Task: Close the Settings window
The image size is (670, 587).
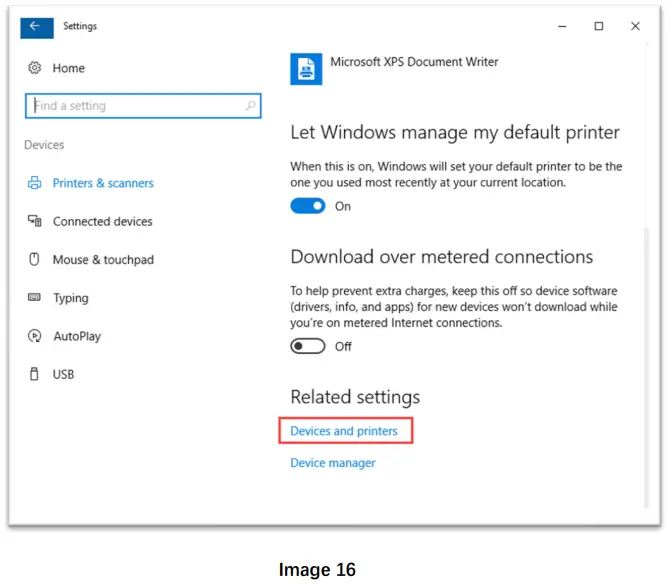Action: tap(635, 26)
